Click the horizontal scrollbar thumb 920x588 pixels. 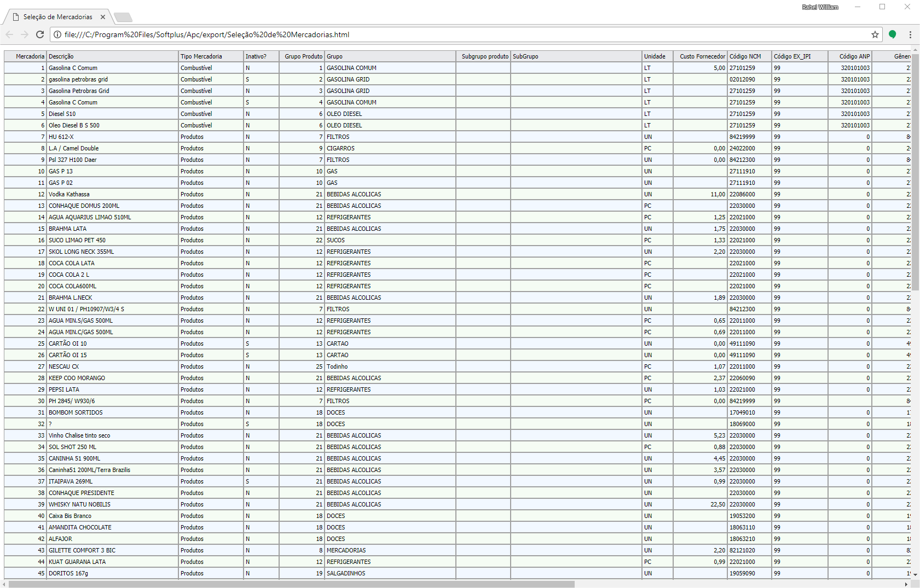(292, 584)
